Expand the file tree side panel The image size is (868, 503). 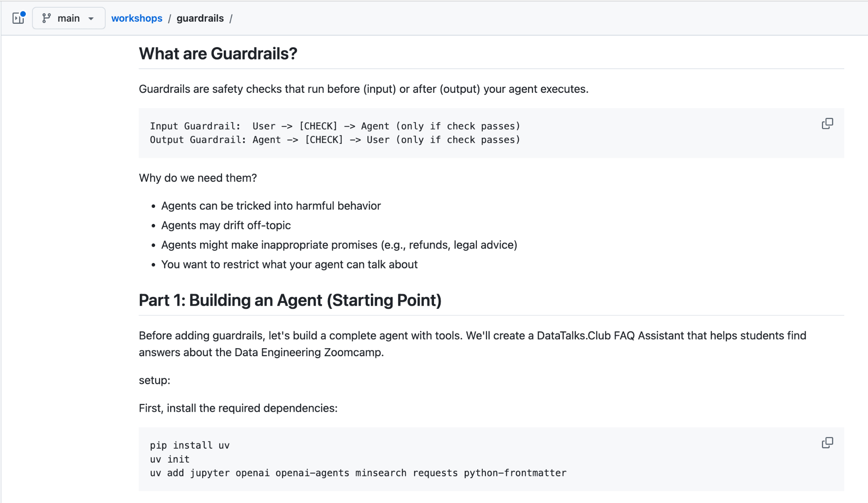click(x=18, y=18)
